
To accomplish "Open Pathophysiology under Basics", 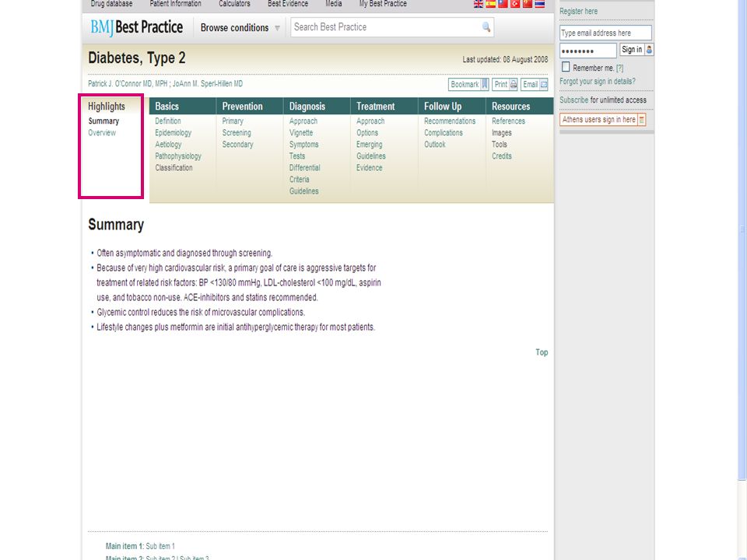I will [178, 156].
